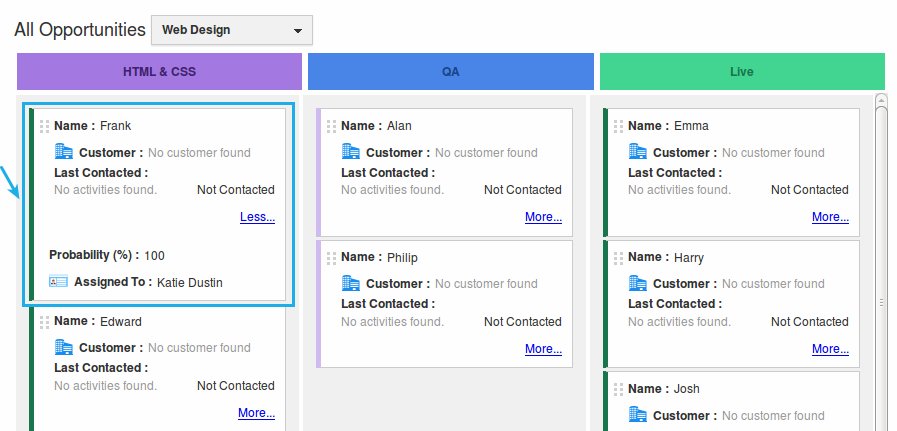Click the Assigned To contact card icon

(58, 282)
